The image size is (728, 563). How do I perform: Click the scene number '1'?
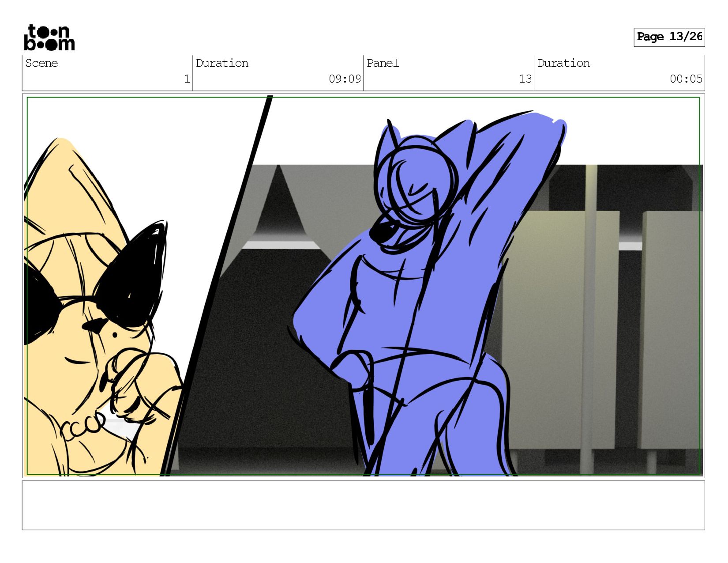click(x=187, y=79)
